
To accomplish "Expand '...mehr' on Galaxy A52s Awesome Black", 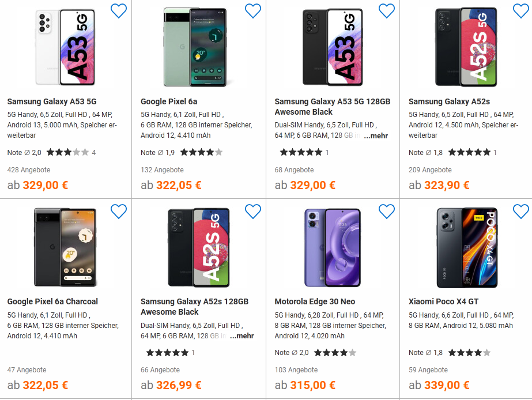I will tap(242, 336).
